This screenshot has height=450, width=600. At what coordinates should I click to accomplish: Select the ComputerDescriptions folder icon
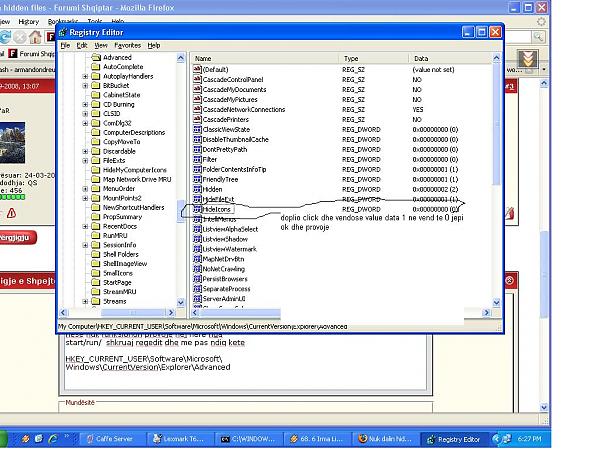pos(96,132)
